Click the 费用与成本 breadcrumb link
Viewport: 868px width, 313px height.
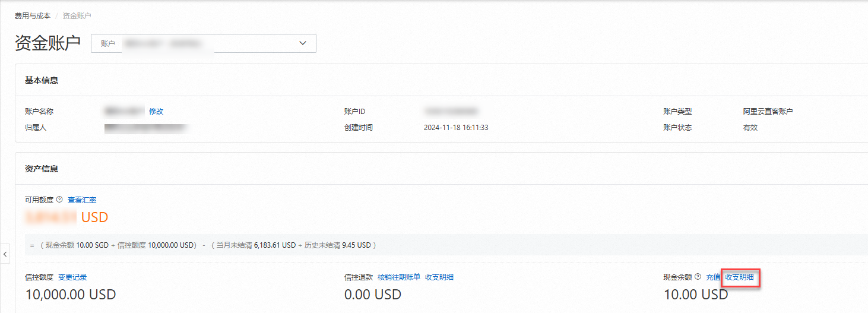coord(33,16)
